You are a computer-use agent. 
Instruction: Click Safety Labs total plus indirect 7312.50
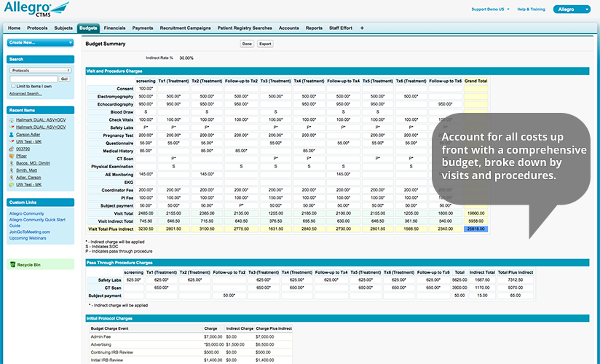(516, 280)
